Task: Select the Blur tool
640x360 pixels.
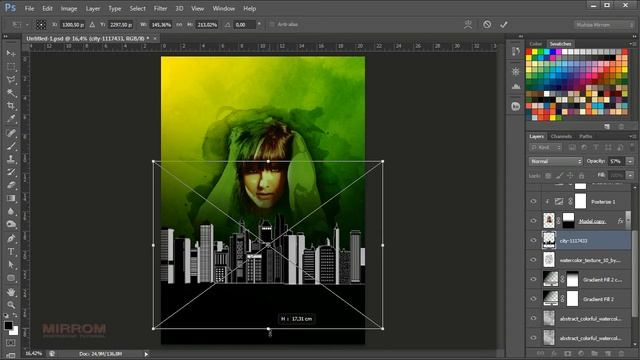Action: point(11,211)
